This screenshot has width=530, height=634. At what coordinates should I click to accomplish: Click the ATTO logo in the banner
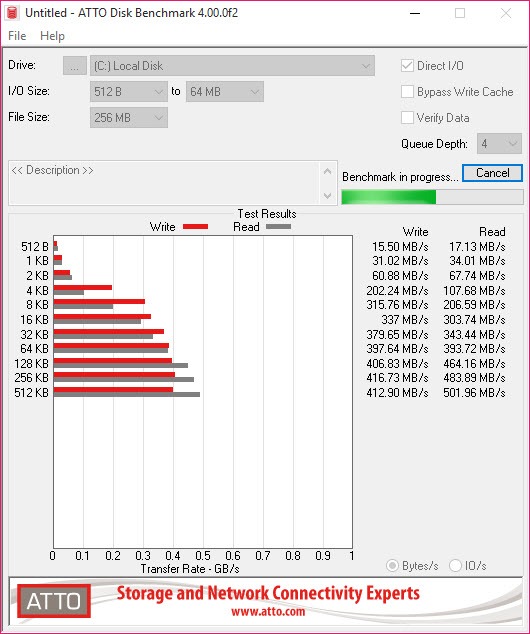(54, 601)
